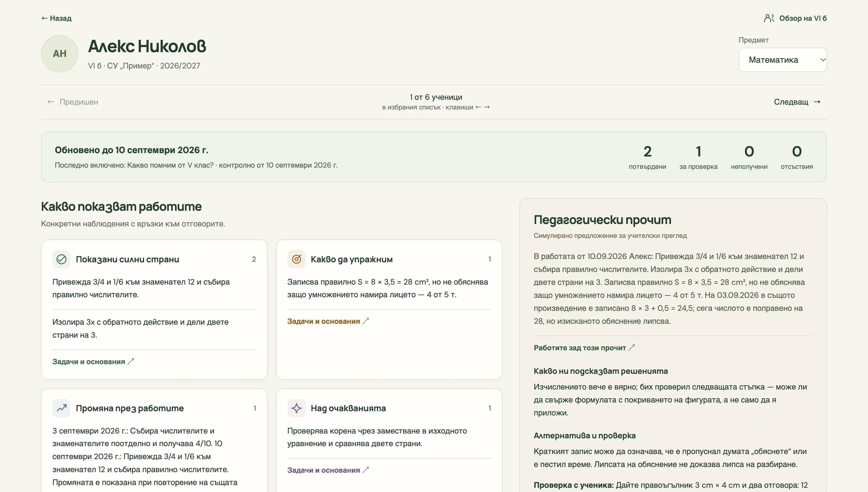Click the people icon beside Обзор на VI б

tap(769, 18)
